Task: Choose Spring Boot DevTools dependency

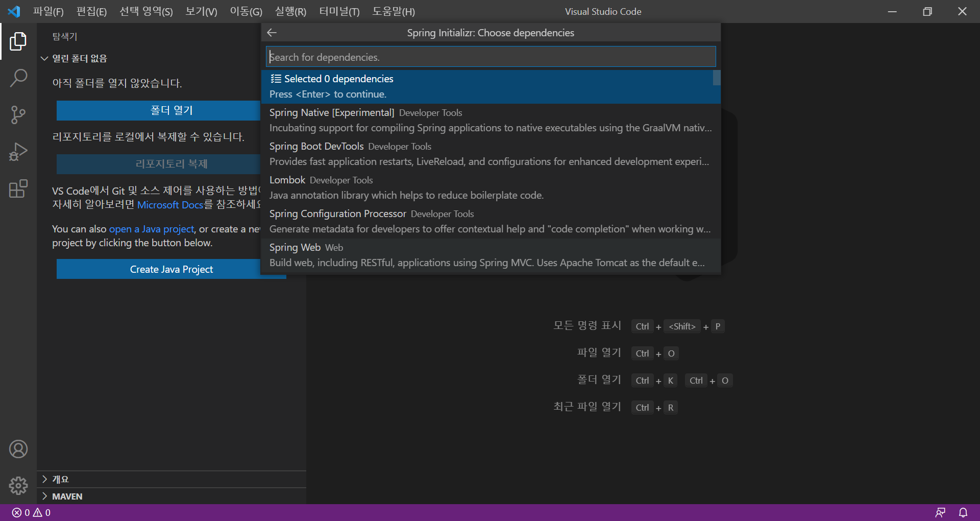Action: 490,154
